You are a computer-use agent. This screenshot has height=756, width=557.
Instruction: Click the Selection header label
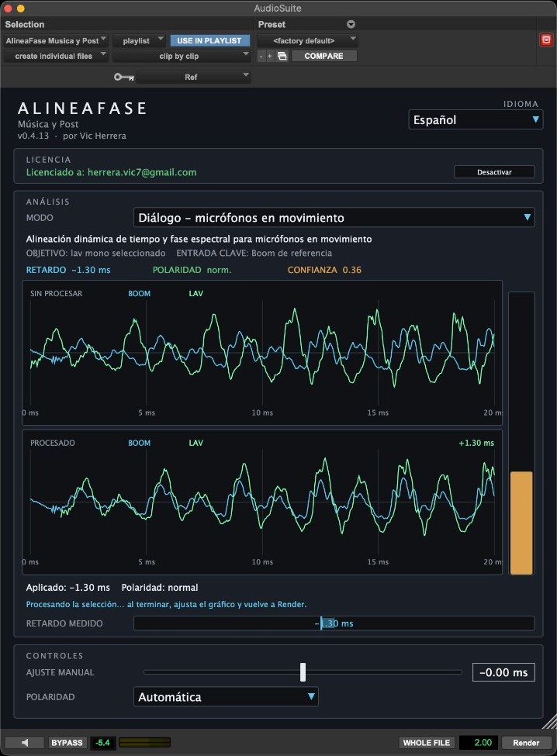click(25, 24)
